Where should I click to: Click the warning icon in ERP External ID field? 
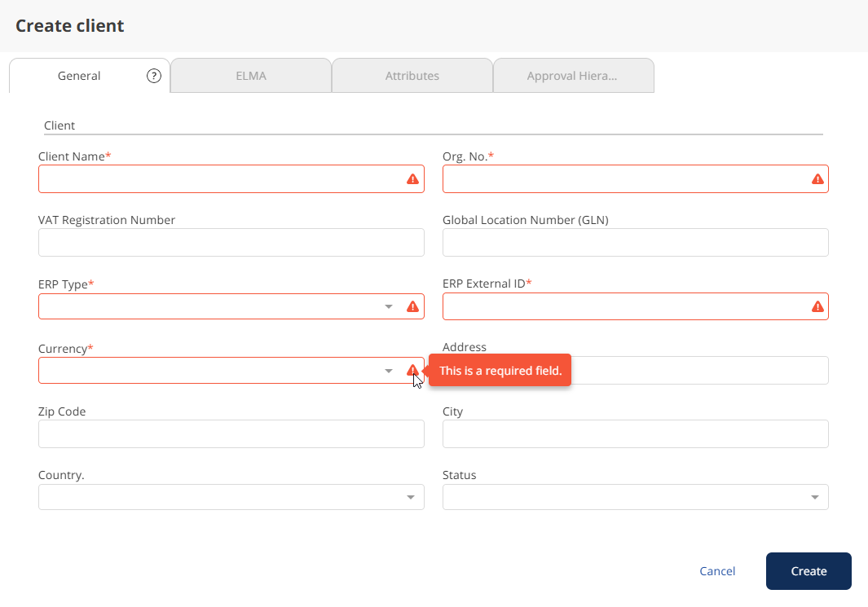tap(817, 306)
